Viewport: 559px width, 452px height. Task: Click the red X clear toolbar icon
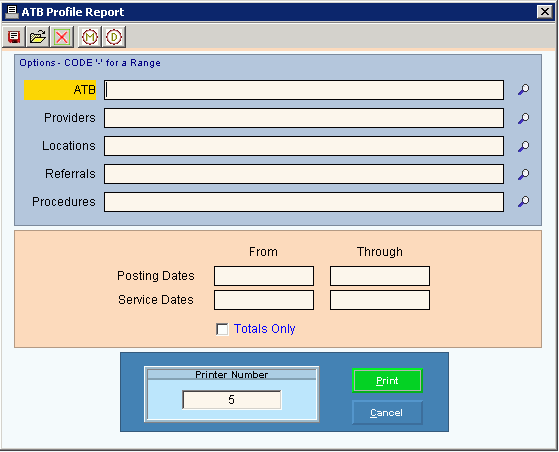[x=62, y=37]
